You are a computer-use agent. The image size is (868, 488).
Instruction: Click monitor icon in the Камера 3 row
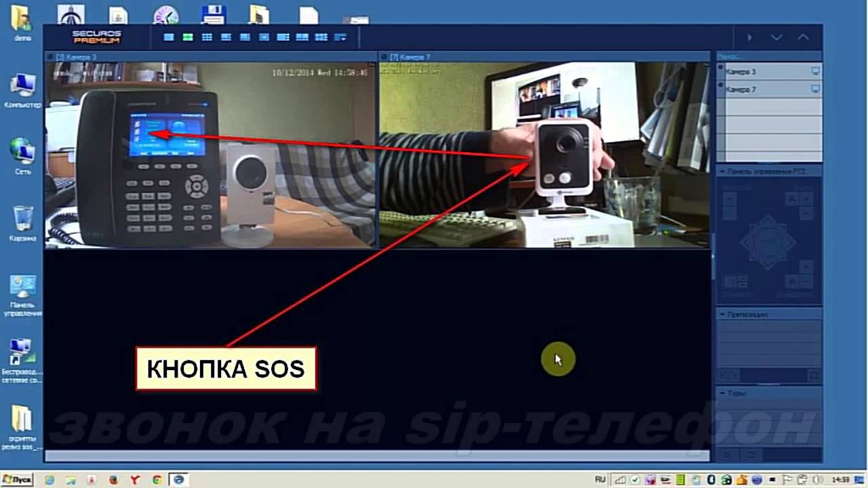(x=815, y=71)
